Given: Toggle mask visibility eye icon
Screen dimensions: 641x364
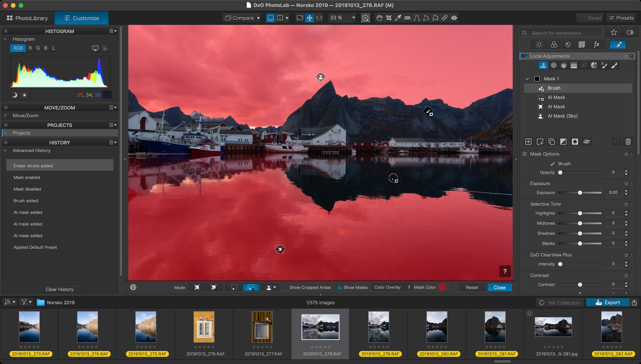Looking at the screenshot, I should coord(586,142).
